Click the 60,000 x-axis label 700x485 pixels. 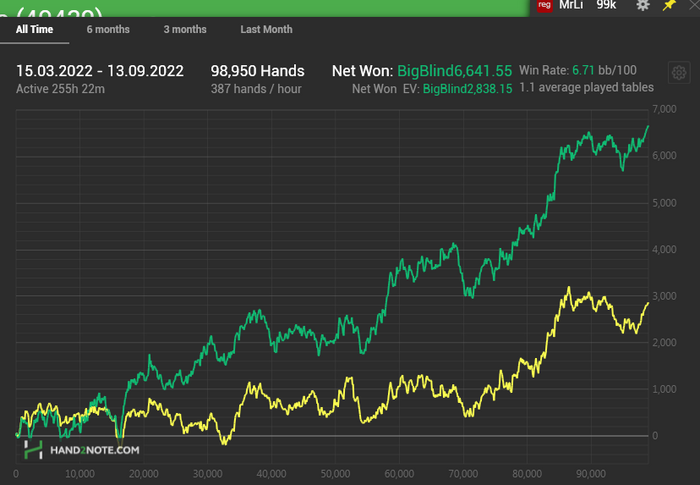(x=399, y=474)
